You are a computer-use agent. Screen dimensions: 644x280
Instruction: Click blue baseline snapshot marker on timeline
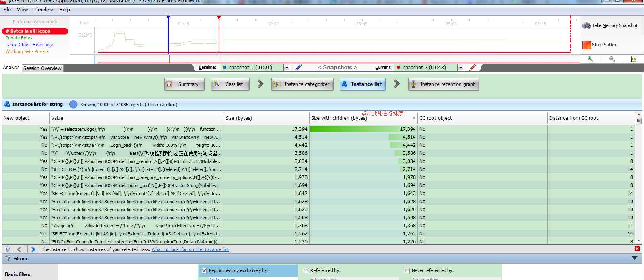click(x=168, y=17)
